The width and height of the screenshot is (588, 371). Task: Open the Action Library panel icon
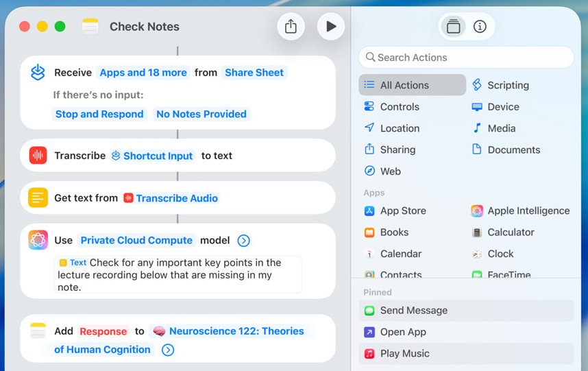(x=453, y=27)
